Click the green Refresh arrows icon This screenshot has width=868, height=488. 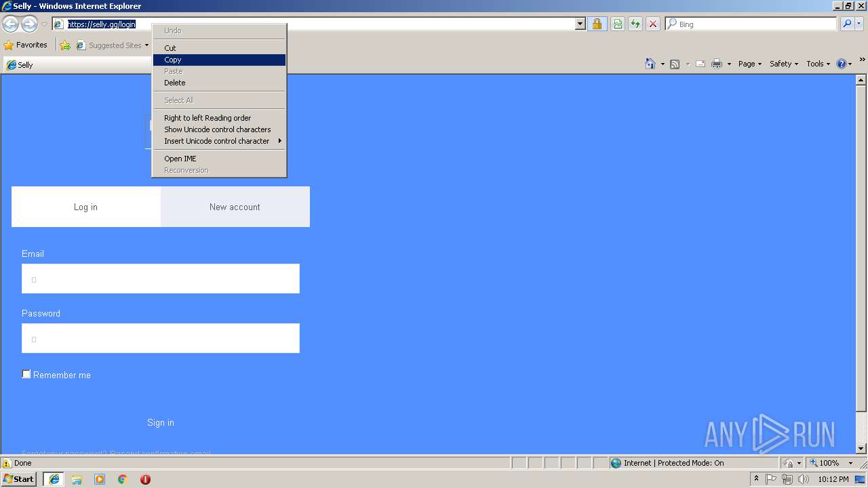(635, 24)
